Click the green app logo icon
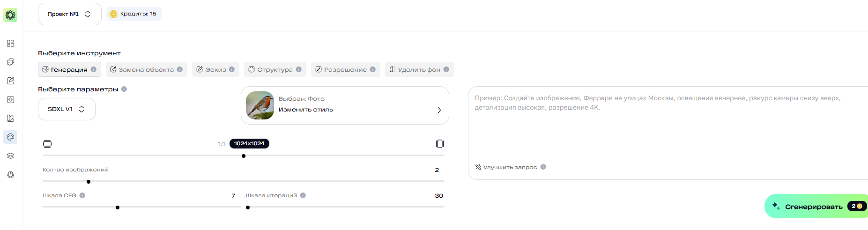Screen dimensions: 868x230 10,15
